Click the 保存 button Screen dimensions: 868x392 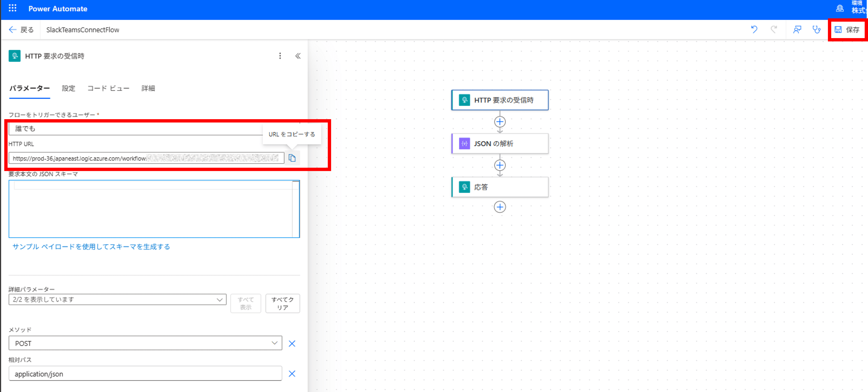point(847,30)
